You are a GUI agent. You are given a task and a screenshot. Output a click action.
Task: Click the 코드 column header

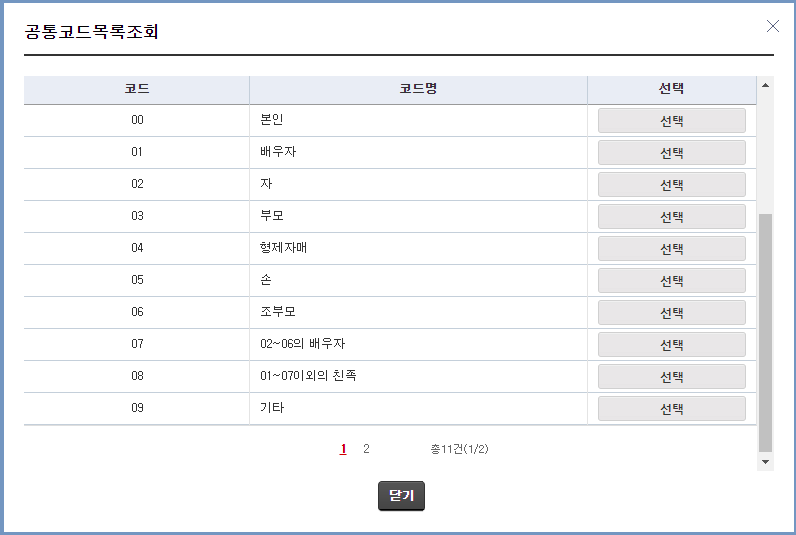click(x=137, y=89)
